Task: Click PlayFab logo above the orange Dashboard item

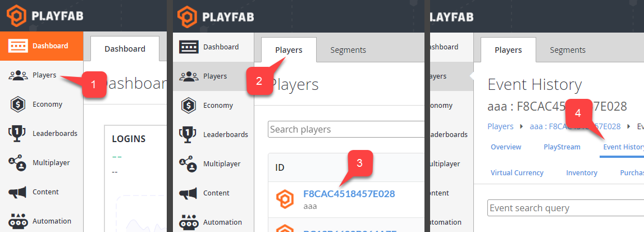Action: pyautogui.click(x=45, y=16)
